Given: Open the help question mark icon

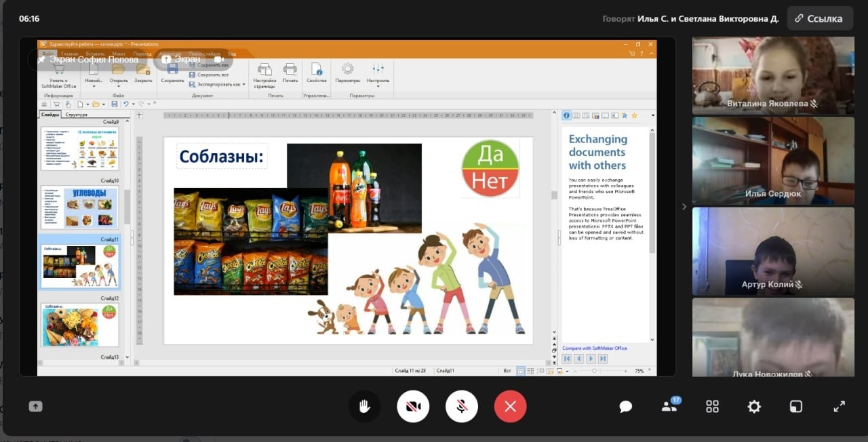Looking at the screenshot, I should coord(640,54).
